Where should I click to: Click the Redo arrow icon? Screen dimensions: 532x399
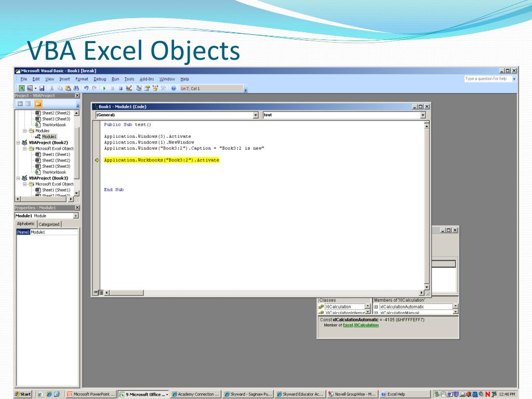point(95,88)
